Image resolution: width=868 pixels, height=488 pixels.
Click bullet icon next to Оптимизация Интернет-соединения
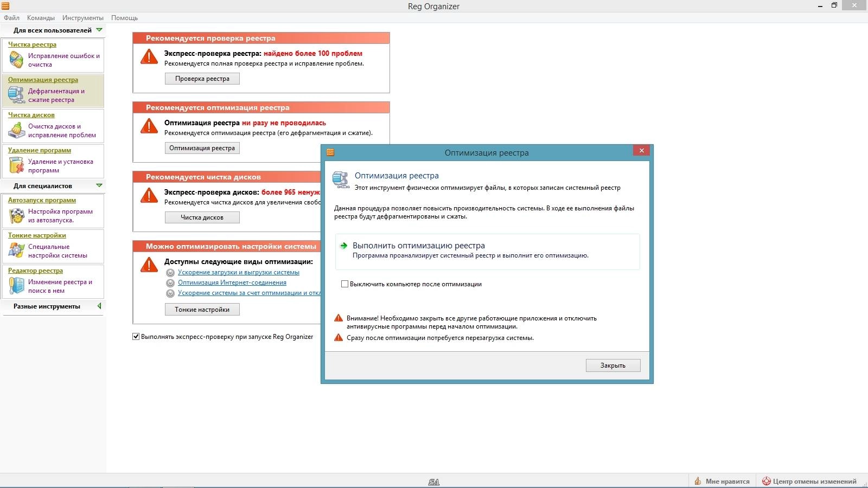tap(170, 283)
